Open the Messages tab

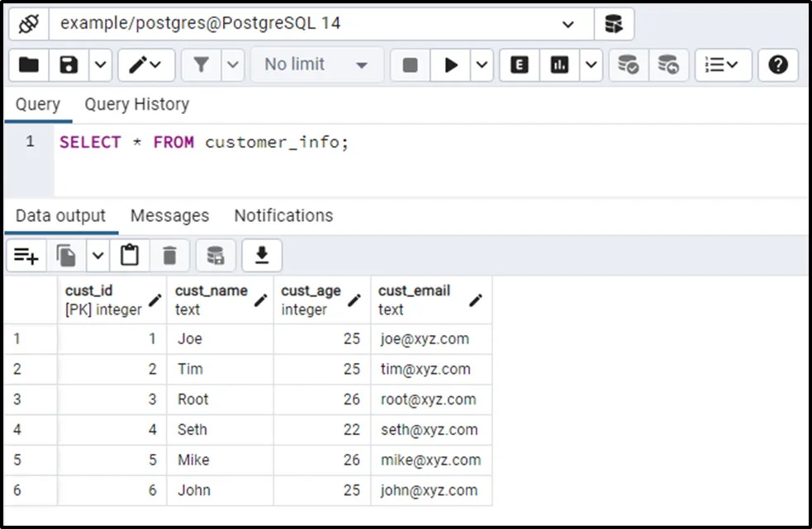(169, 215)
